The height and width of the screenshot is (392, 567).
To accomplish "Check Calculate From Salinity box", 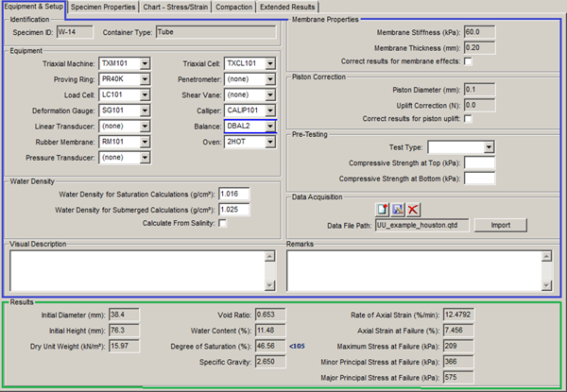I will point(223,223).
